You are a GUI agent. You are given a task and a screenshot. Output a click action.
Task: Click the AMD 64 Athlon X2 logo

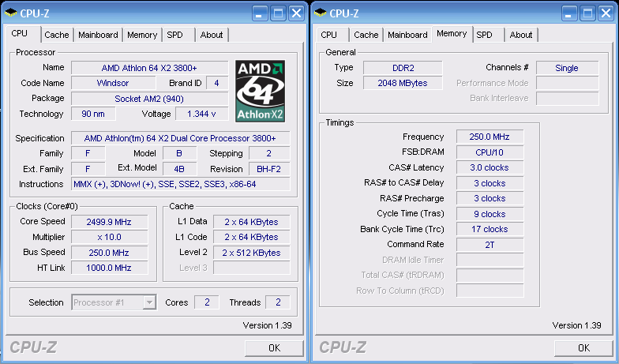pos(261,91)
